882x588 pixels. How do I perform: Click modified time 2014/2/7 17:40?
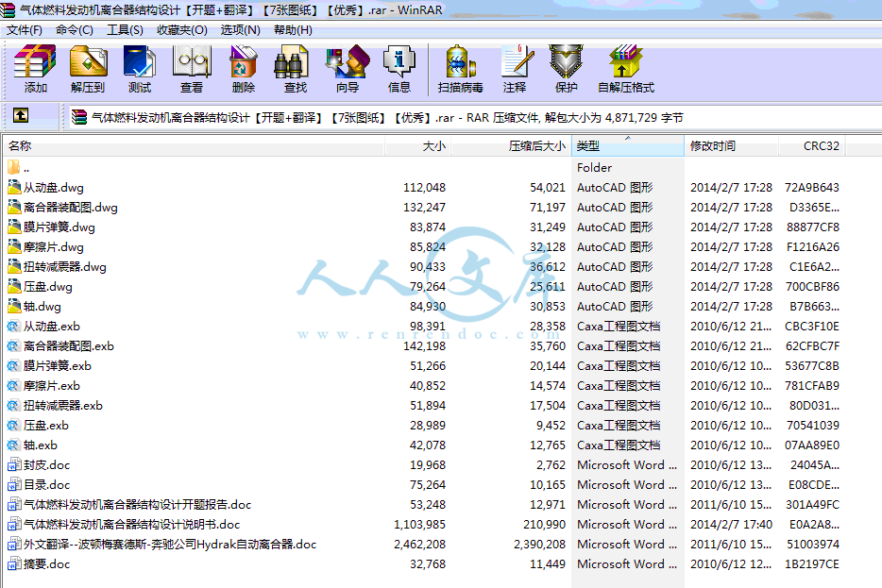731,525
